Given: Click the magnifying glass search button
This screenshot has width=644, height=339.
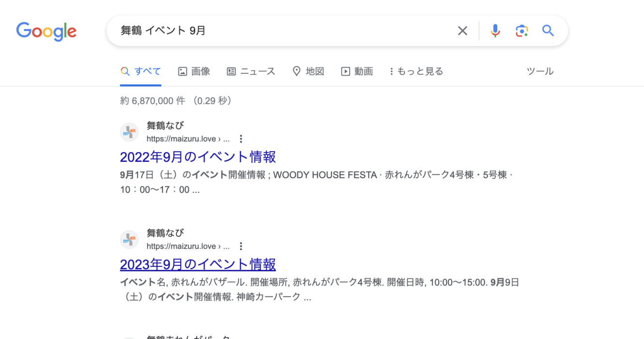Looking at the screenshot, I should tap(548, 31).
